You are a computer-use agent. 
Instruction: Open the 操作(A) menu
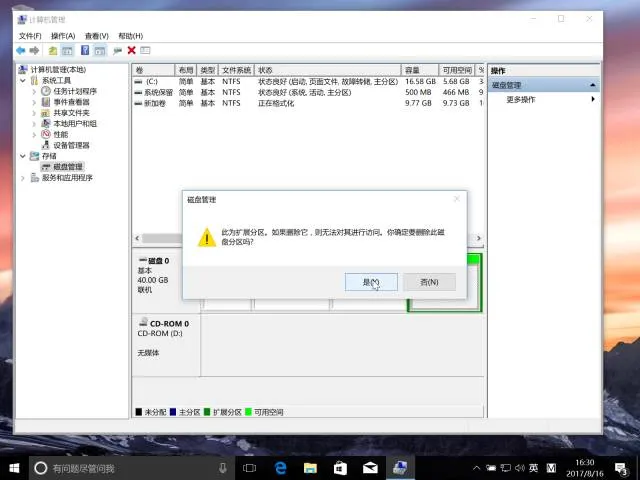tap(63, 36)
